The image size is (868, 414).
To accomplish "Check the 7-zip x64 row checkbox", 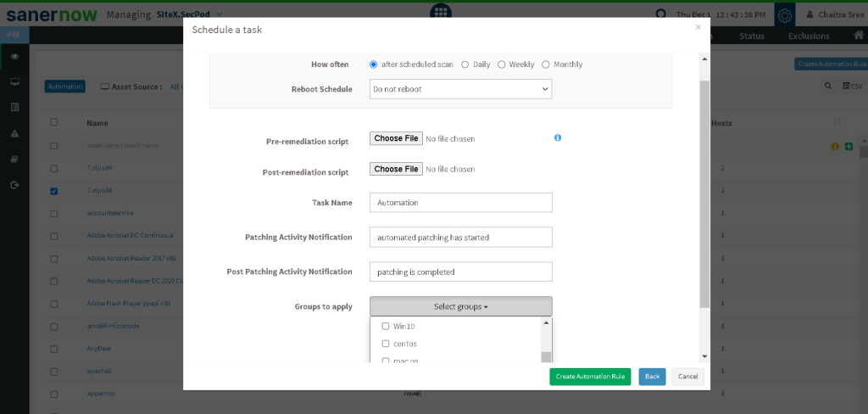I will pyautogui.click(x=53, y=169).
